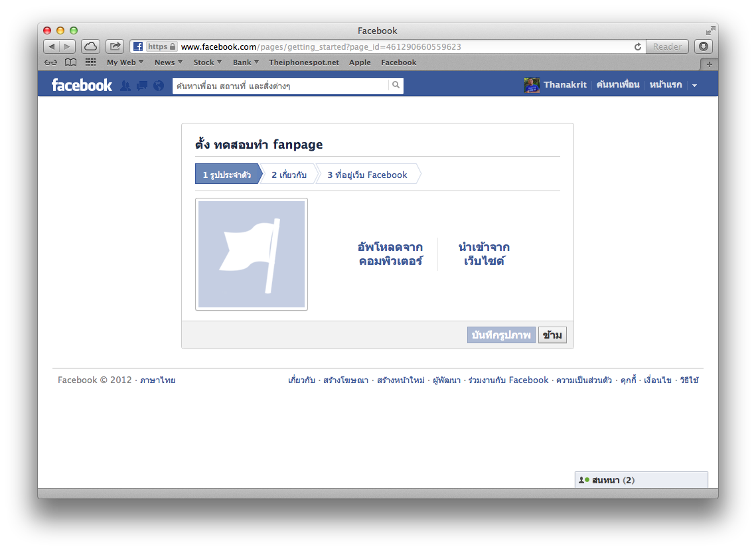Open Facebook messages icon
Screen dimensions: 756x551
point(142,86)
